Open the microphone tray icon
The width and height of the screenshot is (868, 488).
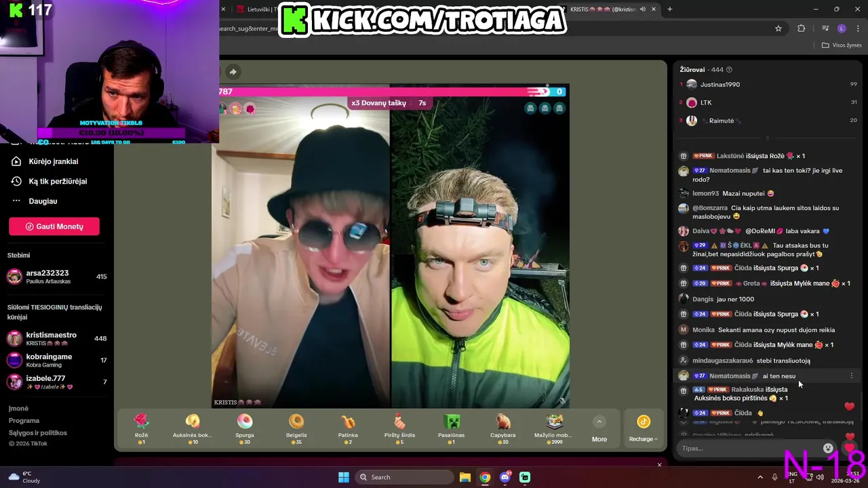coord(775,477)
